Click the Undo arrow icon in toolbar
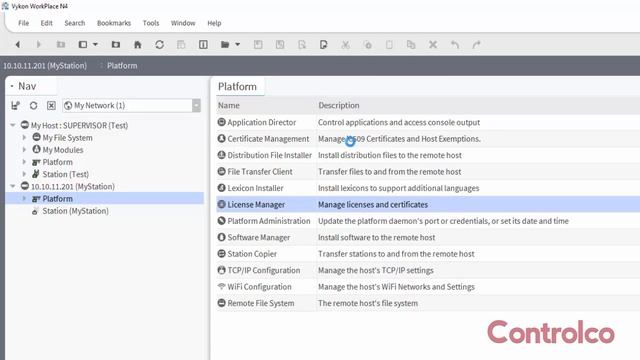This screenshot has width=640, height=360. point(455,44)
